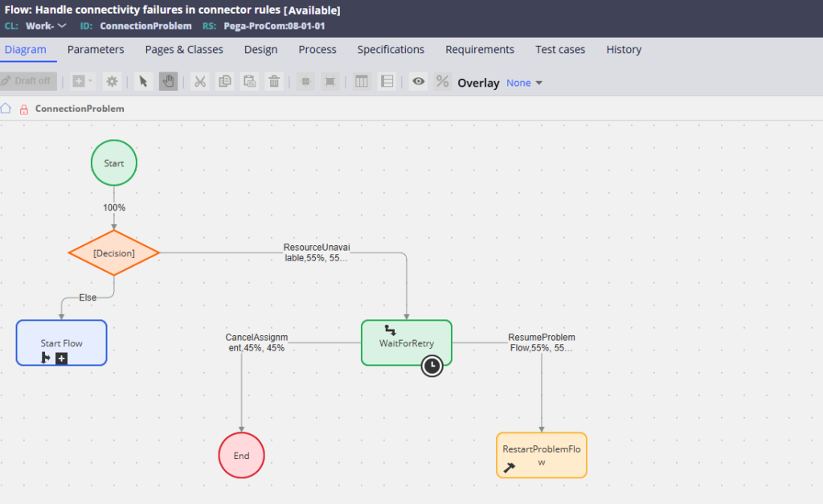Click the ID ConnectionProblem header text

click(146, 26)
